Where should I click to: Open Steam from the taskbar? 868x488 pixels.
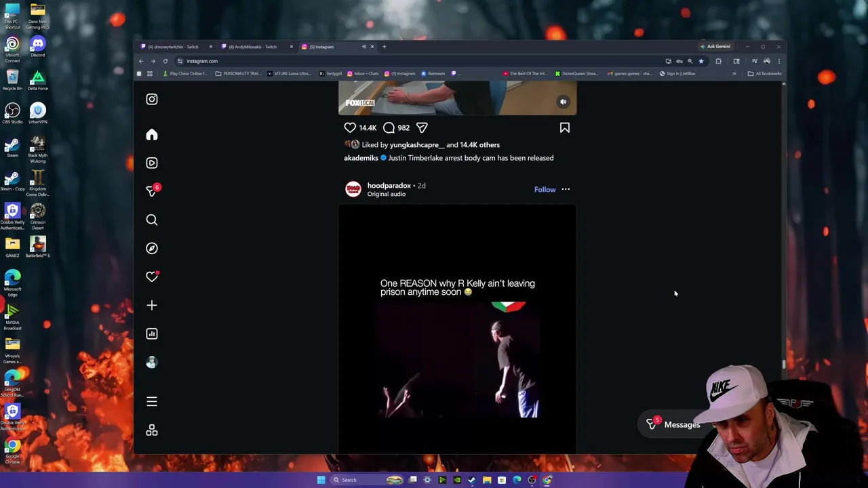pyautogui.click(x=471, y=480)
